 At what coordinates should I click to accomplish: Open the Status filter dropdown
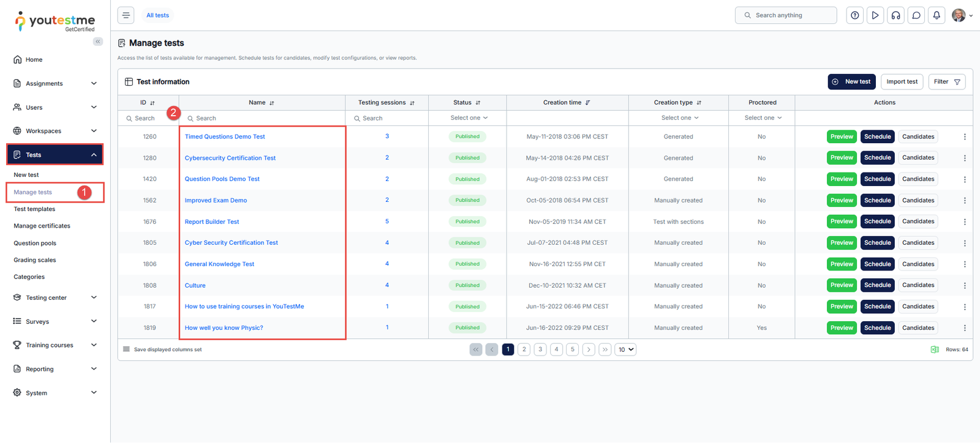click(x=469, y=118)
